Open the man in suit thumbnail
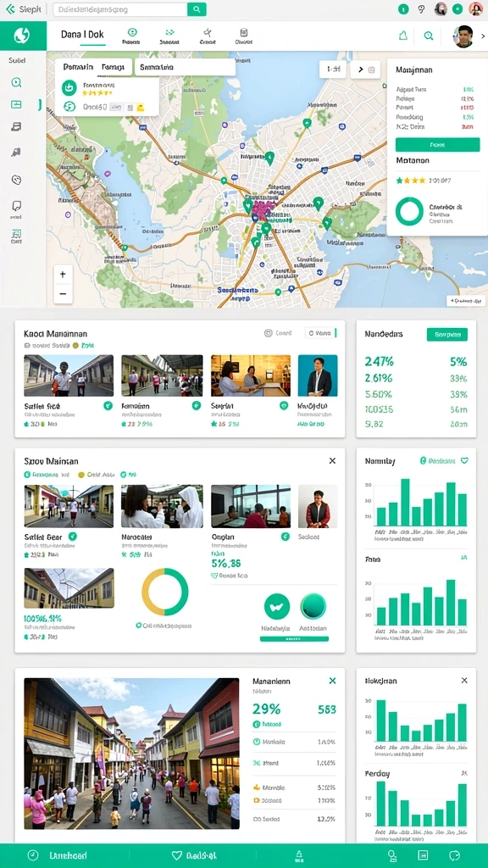This screenshot has width=488, height=868. (x=318, y=376)
